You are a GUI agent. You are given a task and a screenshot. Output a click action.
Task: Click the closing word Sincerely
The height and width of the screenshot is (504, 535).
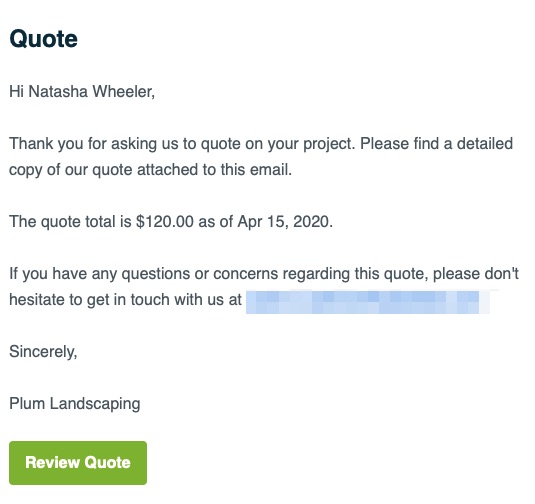point(43,351)
